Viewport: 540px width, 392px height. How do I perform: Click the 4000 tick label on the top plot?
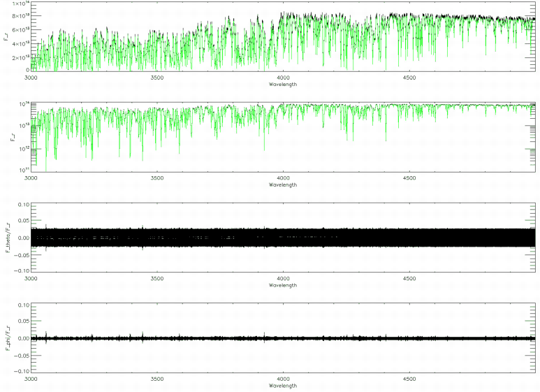click(x=282, y=78)
